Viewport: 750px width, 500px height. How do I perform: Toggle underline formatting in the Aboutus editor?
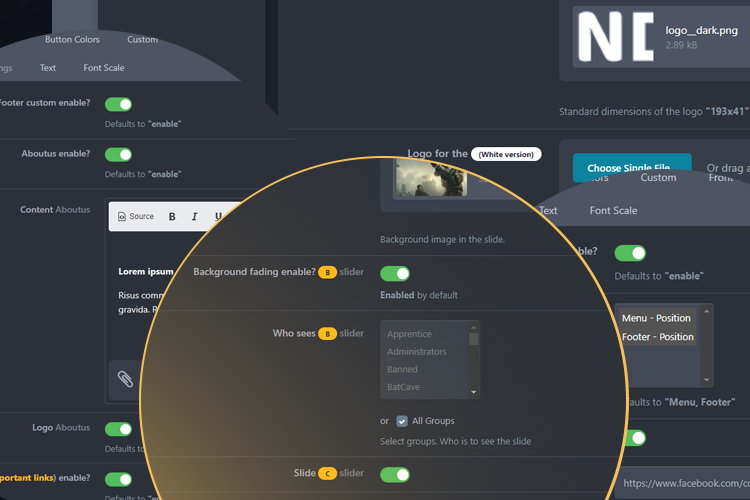[218, 217]
